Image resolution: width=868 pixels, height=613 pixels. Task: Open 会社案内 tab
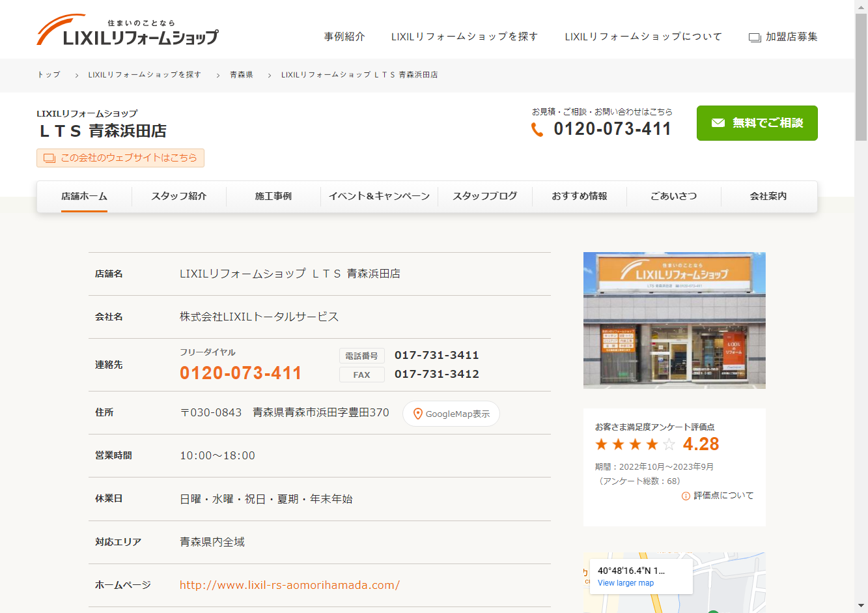click(x=768, y=196)
